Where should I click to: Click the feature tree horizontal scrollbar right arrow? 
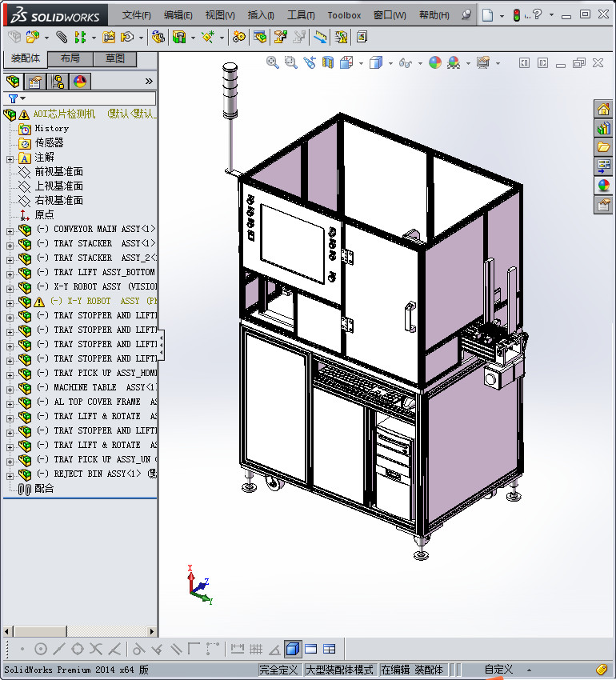(151, 631)
